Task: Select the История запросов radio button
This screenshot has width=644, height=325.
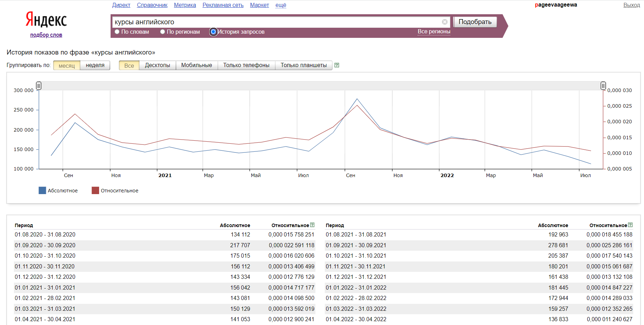Action: coord(214,32)
